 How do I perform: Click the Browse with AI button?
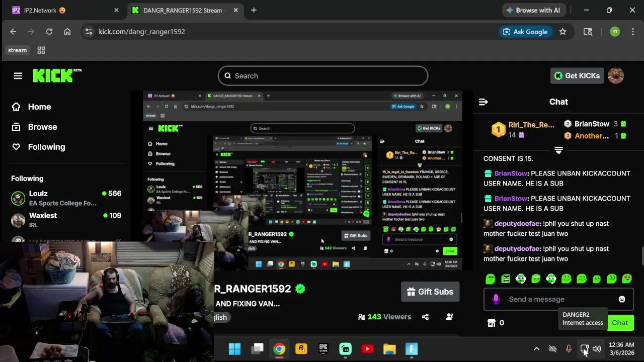pos(533,10)
